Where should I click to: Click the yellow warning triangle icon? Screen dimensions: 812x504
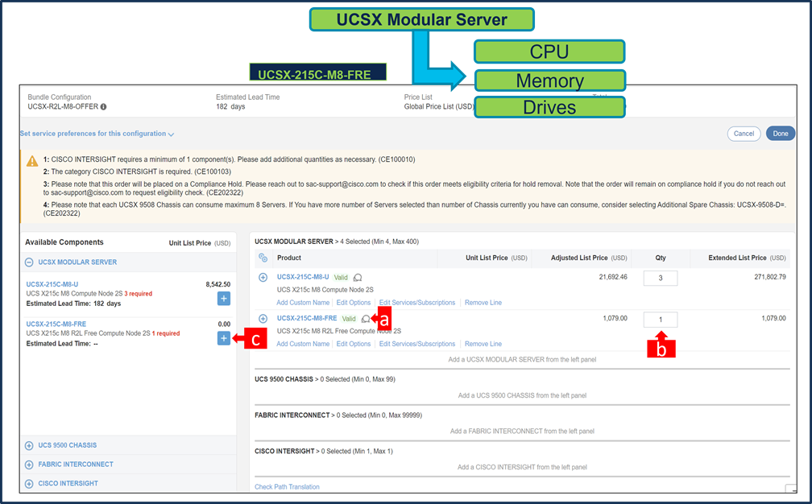pyautogui.click(x=32, y=161)
